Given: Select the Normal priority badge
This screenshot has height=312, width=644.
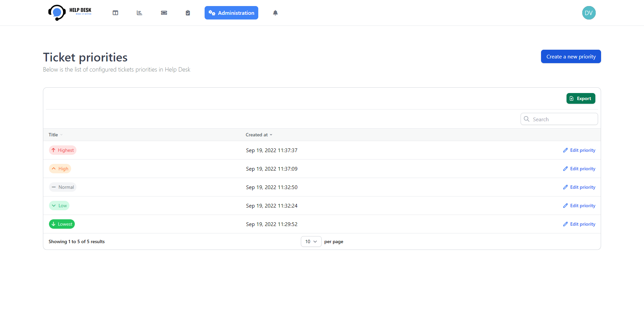Looking at the screenshot, I should coord(63,187).
